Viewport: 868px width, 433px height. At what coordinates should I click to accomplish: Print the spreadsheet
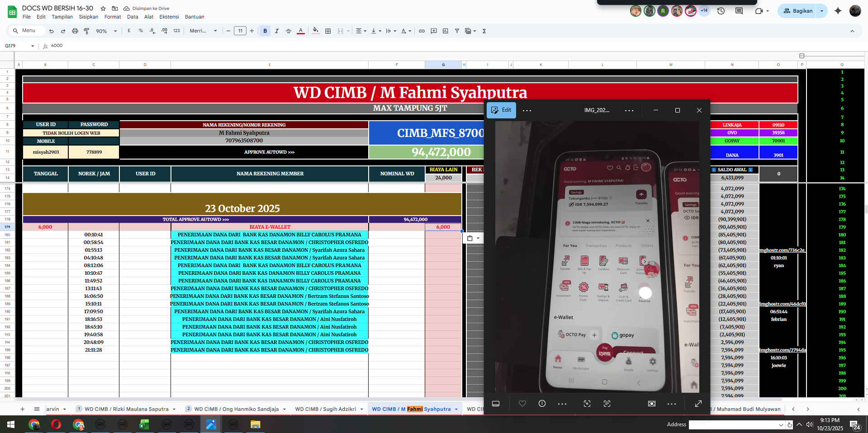(75, 31)
